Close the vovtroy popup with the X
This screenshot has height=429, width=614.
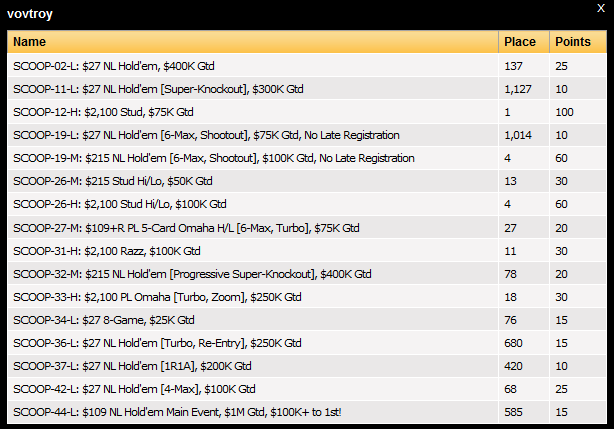(x=601, y=8)
